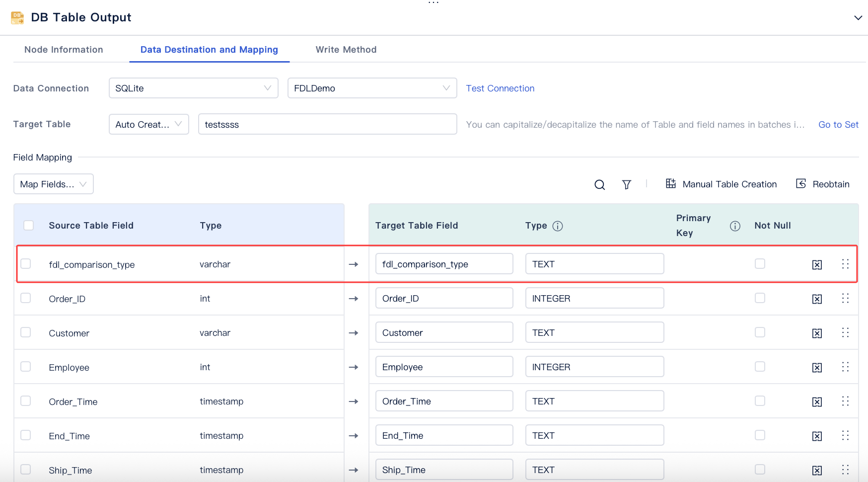Screen dimensions: 868x482
Task: Delete the Order_Time mapping row
Action: (x=817, y=402)
